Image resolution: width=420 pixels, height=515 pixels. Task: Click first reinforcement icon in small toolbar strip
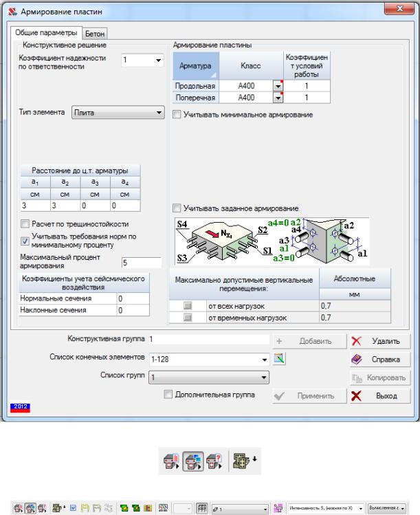click(19, 508)
